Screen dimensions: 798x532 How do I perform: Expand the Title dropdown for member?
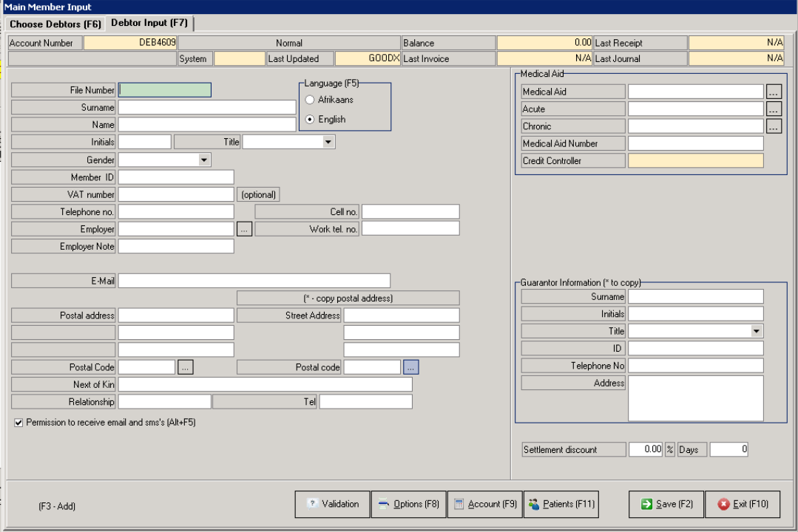point(328,142)
